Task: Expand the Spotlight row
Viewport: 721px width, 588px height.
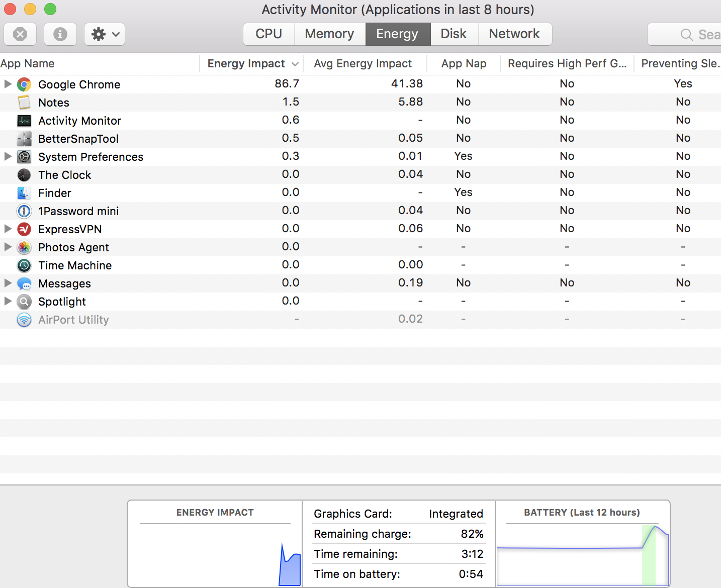Action: [x=8, y=301]
